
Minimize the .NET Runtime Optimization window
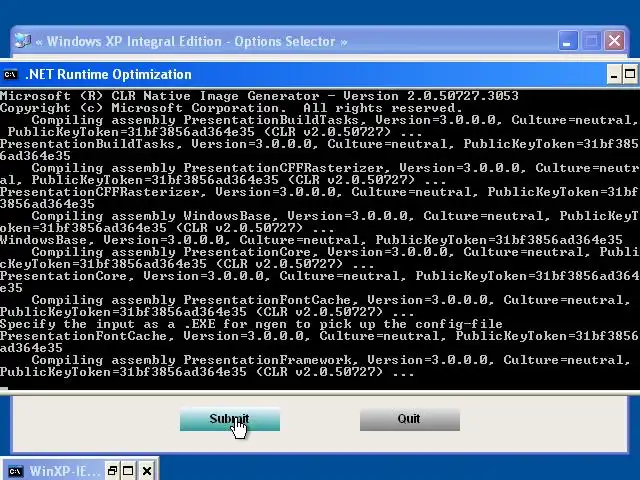click(x=613, y=74)
